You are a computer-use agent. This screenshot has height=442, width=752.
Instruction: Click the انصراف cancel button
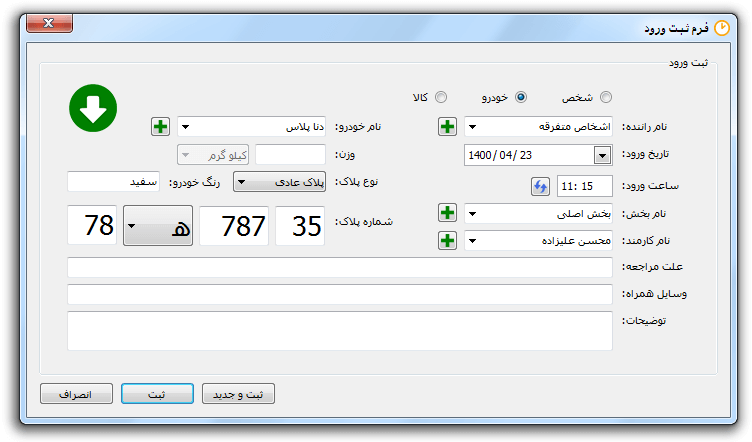pos(76,394)
